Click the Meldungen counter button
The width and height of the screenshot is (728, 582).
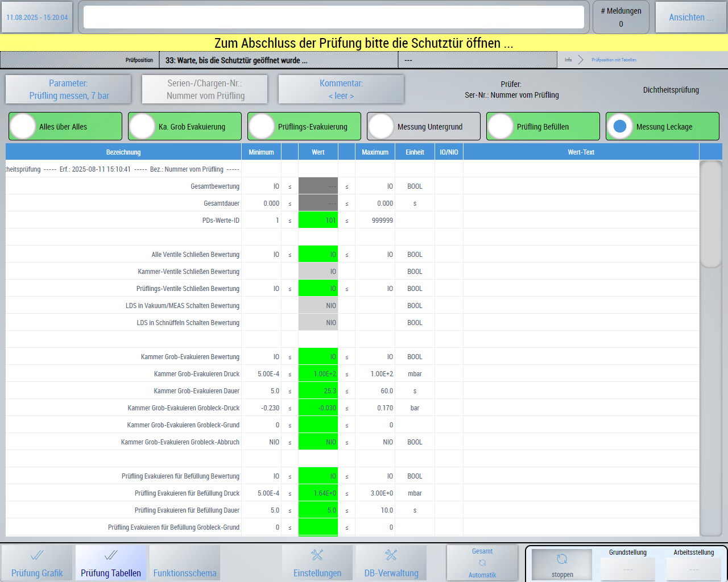click(621, 18)
